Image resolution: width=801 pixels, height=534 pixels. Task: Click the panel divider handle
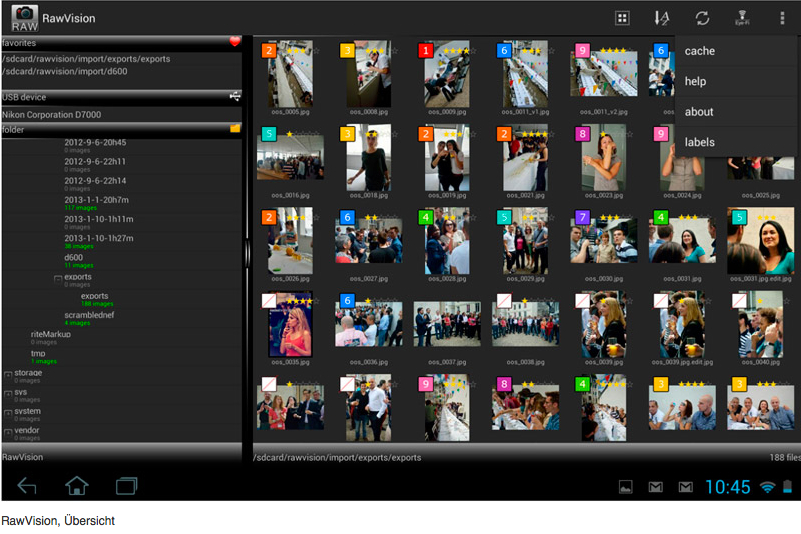tap(248, 254)
